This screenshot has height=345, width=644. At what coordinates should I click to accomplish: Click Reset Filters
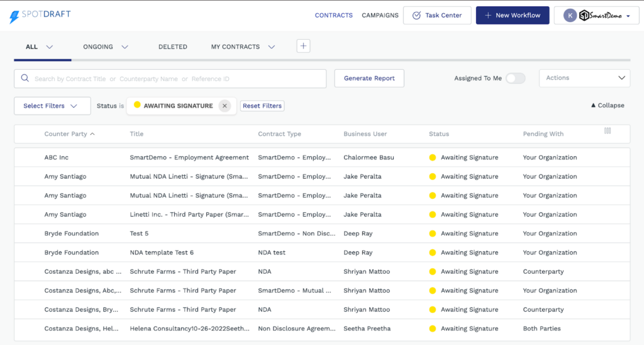pos(262,106)
